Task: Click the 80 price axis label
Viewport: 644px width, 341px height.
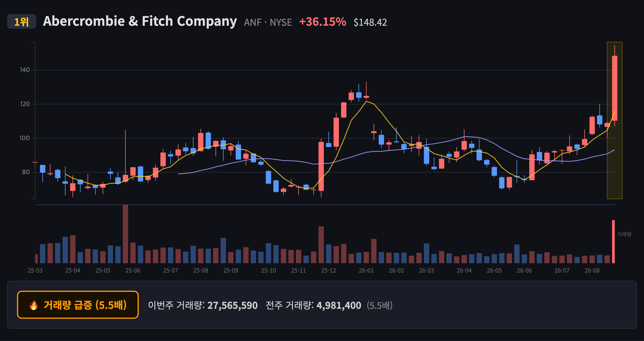Action: coord(26,172)
